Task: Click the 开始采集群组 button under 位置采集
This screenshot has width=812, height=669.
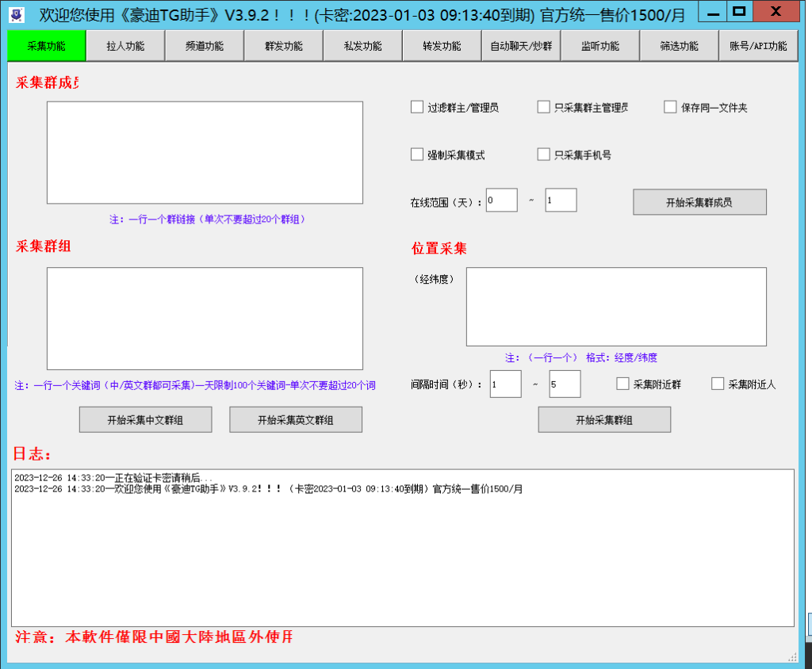Action: 604,419
